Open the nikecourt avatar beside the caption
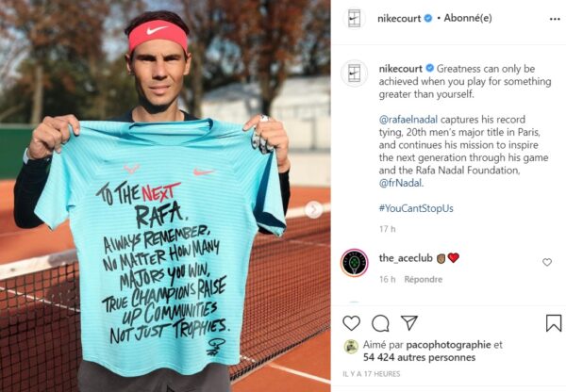The image size is (566, 392). pyautogui.click(x=354, y=73)
